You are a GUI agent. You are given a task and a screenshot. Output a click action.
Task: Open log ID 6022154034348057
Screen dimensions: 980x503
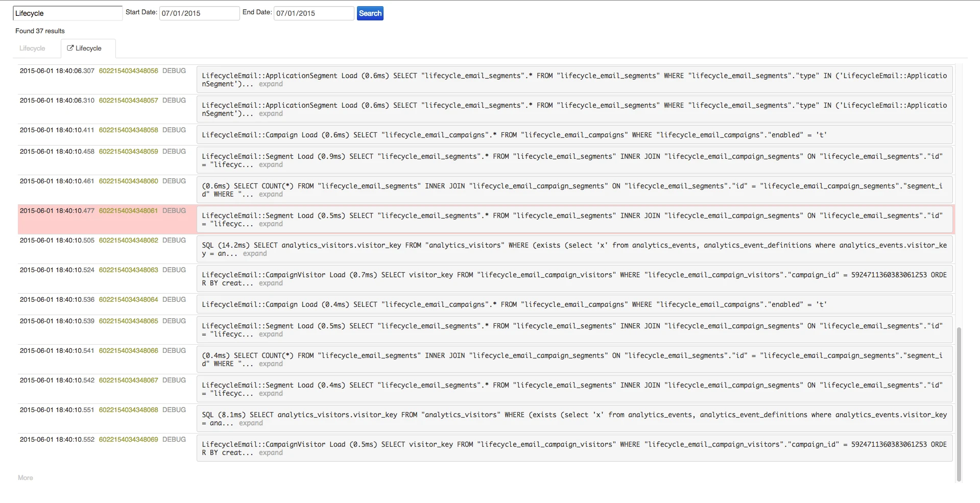coord(128,101)
